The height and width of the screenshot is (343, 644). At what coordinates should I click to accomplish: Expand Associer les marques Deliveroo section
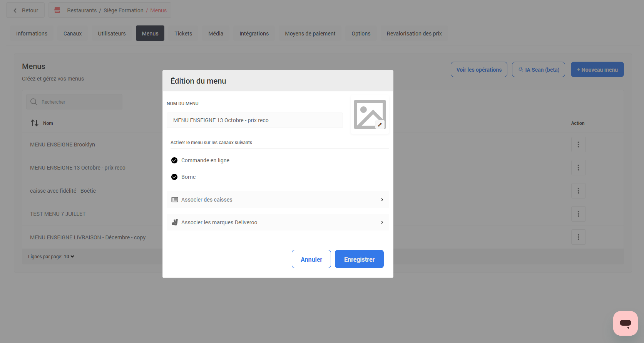coord(278,222)
